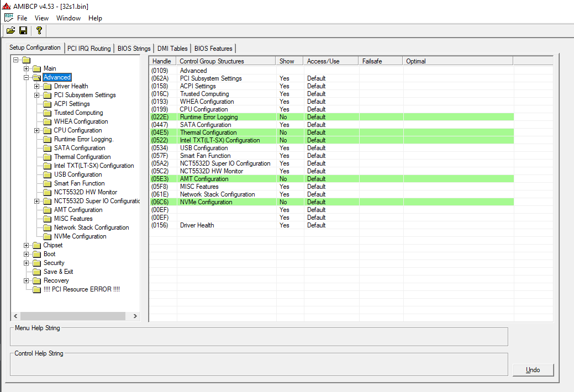The image size is (574, 392).
Task: Expand the CPU Configuration node
Action: pos(36,130)
